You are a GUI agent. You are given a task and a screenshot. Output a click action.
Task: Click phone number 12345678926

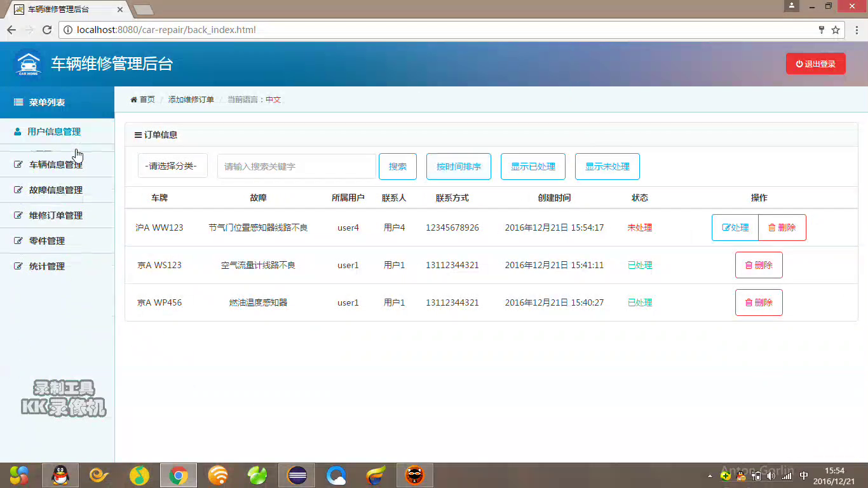[x=452, y=227]
